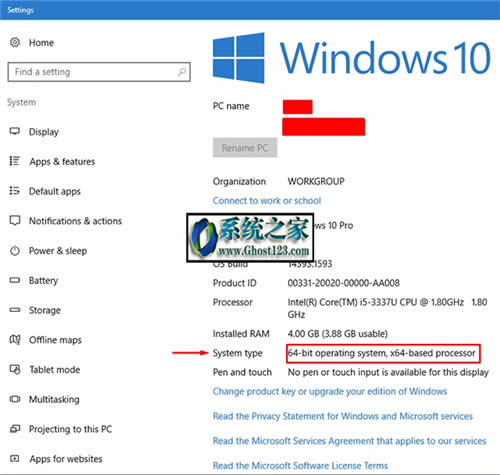Open Apps for websites settings

[x=66, y=459]
